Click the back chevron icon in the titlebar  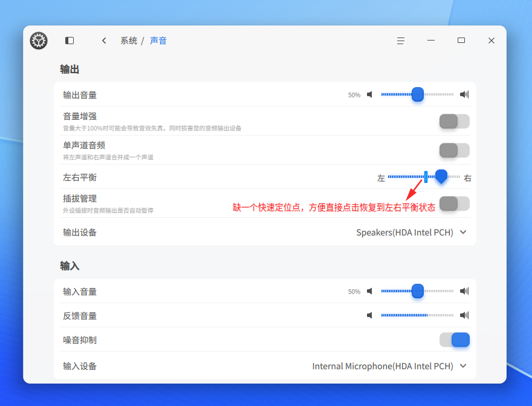tap(104, 40)
